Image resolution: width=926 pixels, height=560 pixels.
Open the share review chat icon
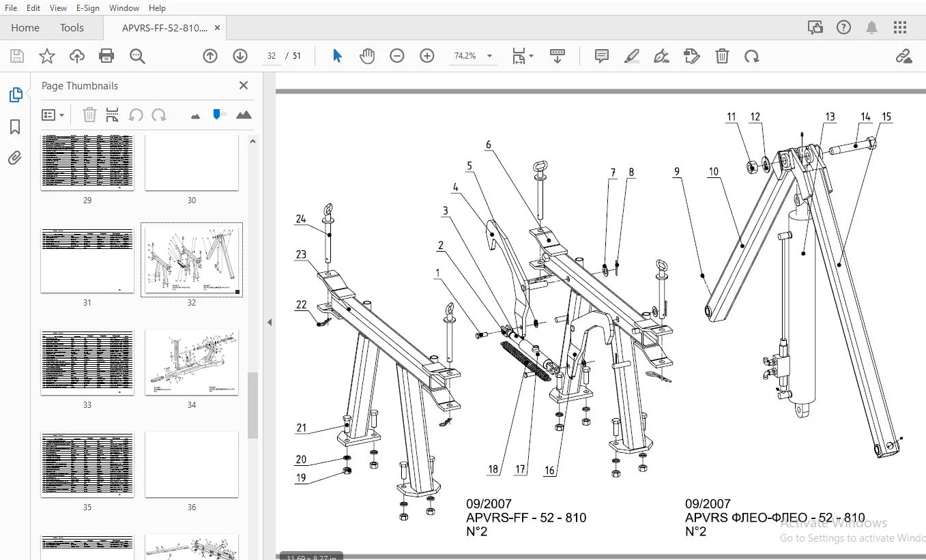tap(815, 27)
